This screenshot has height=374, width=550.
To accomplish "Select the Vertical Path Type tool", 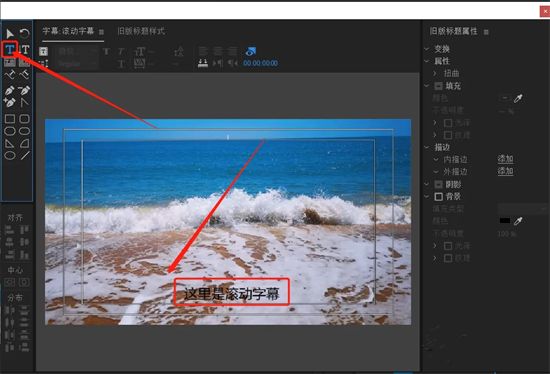I will tap(24, 74).
